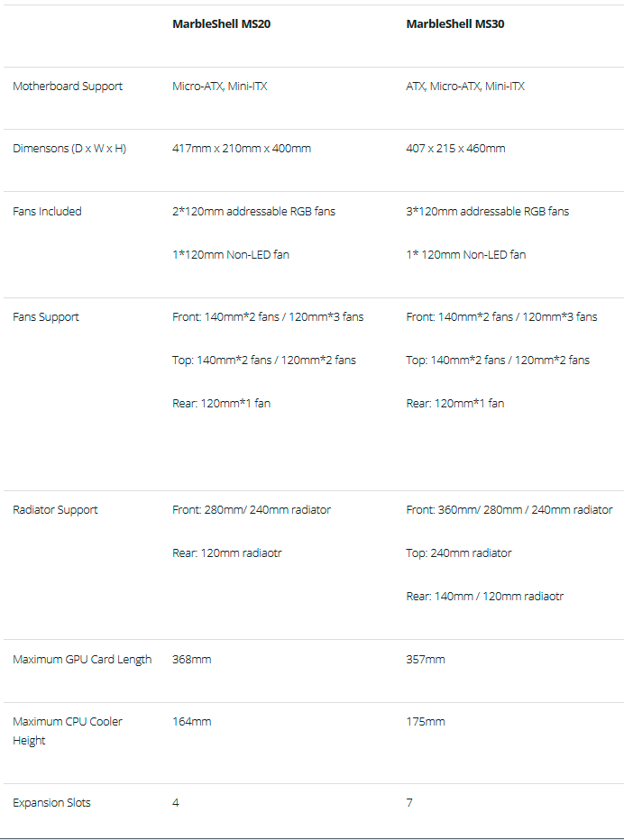Click the MarbleShell MS20 column header
This screenshot has height=840, width=624.
pos(221,24)
